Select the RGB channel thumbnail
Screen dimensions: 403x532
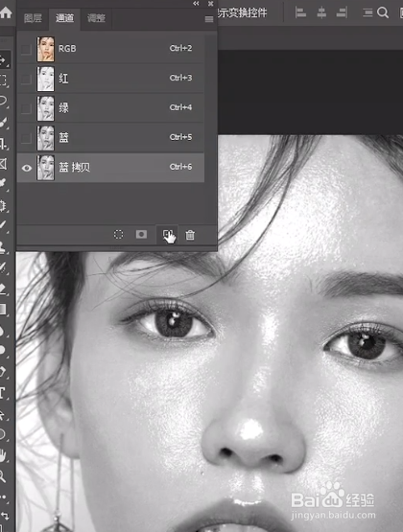point(45,49)
